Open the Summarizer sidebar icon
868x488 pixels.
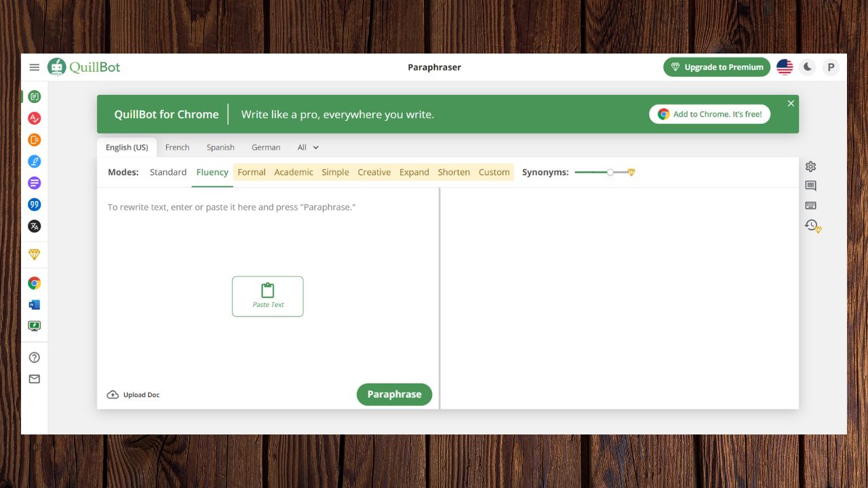[35, 183]
